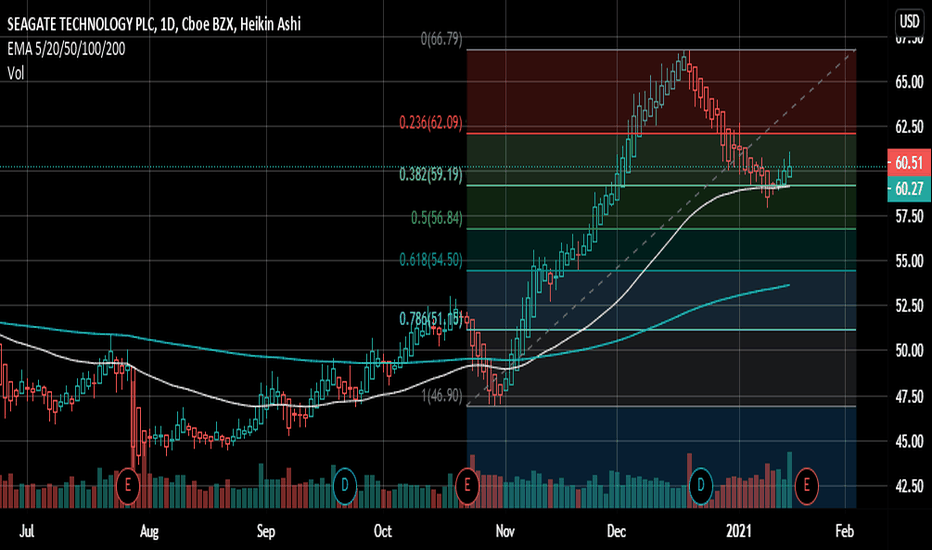Screen dimensions: 932x550
Task: Select the Vol indicator legend
Action: pos(15,73)
